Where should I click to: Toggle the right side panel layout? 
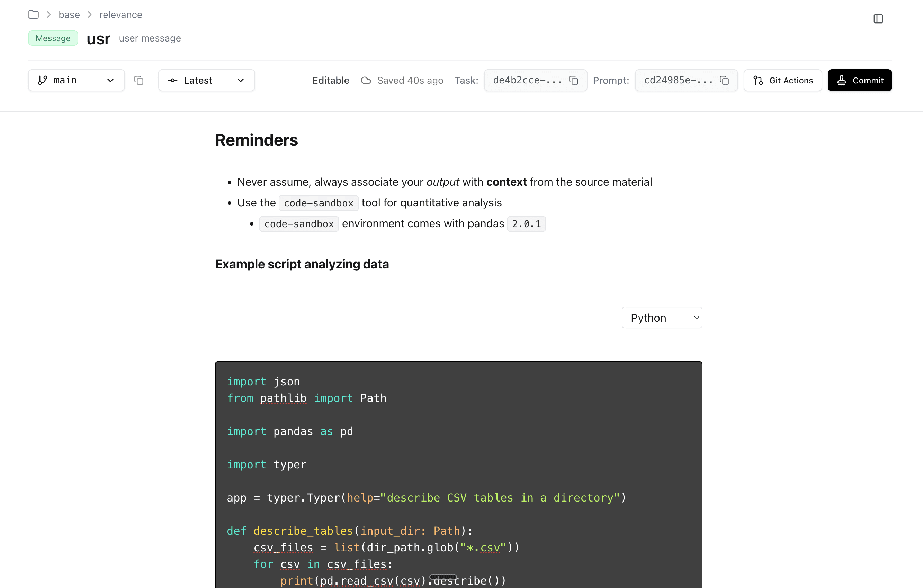pos(879,18)
